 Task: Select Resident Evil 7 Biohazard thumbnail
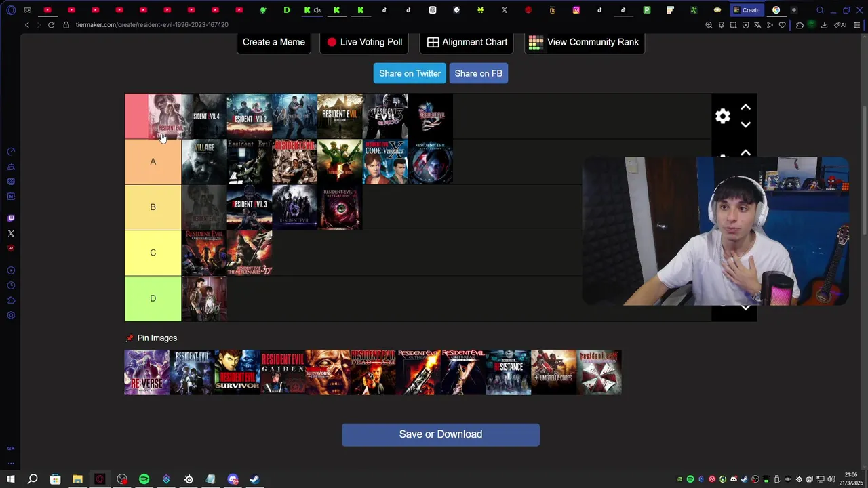tap(340, 117)
